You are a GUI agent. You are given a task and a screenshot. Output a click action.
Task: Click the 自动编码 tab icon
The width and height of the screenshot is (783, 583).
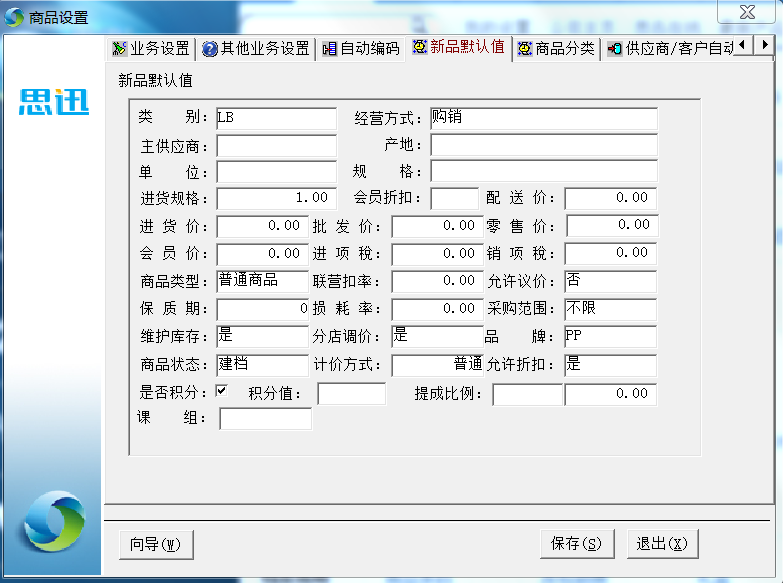coord(329,48)
